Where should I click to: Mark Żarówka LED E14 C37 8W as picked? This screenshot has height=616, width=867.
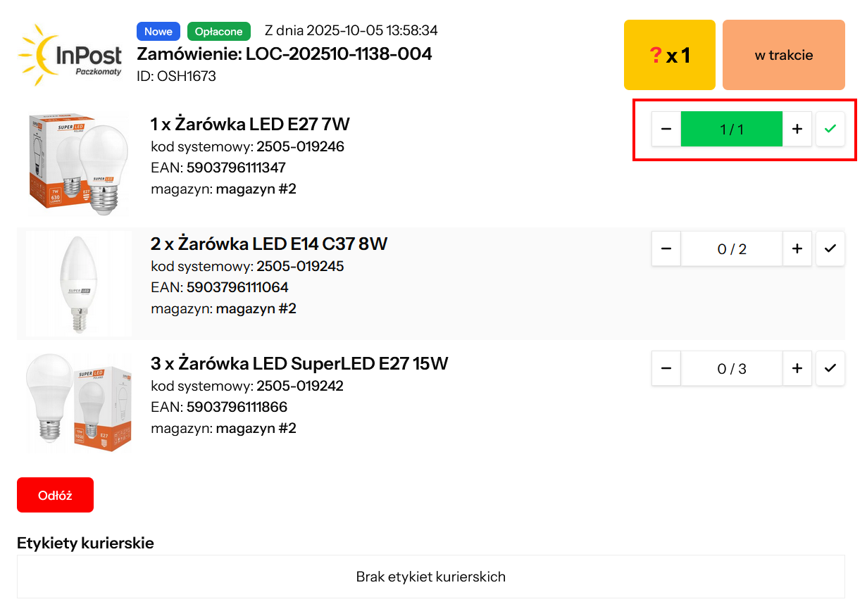click(x=830, y=249)
